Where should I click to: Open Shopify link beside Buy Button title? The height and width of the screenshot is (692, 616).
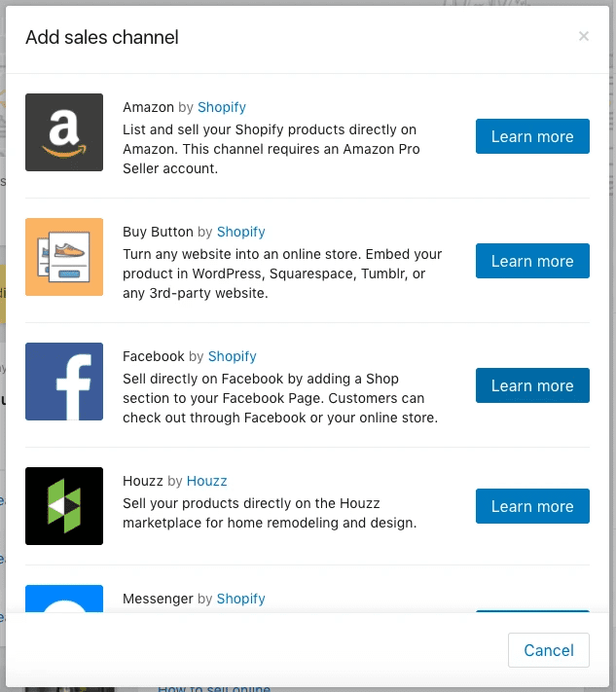click(x=241, y=232)
